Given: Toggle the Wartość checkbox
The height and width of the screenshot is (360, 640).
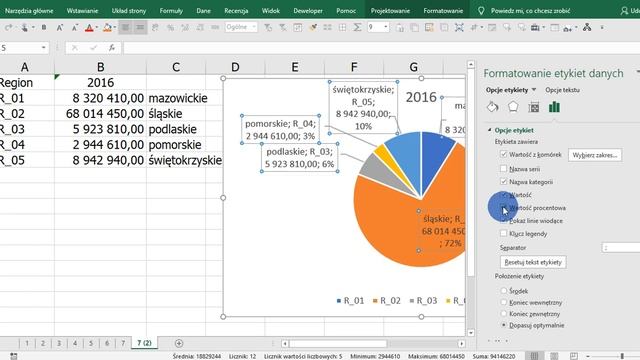Looking at the screenshot, I should tap(503, 194).
